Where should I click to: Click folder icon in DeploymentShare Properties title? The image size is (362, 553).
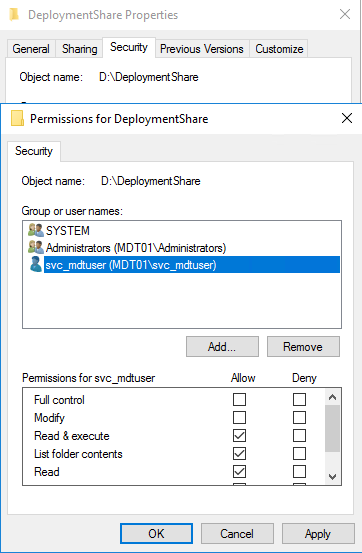click(x=14, y=14)
